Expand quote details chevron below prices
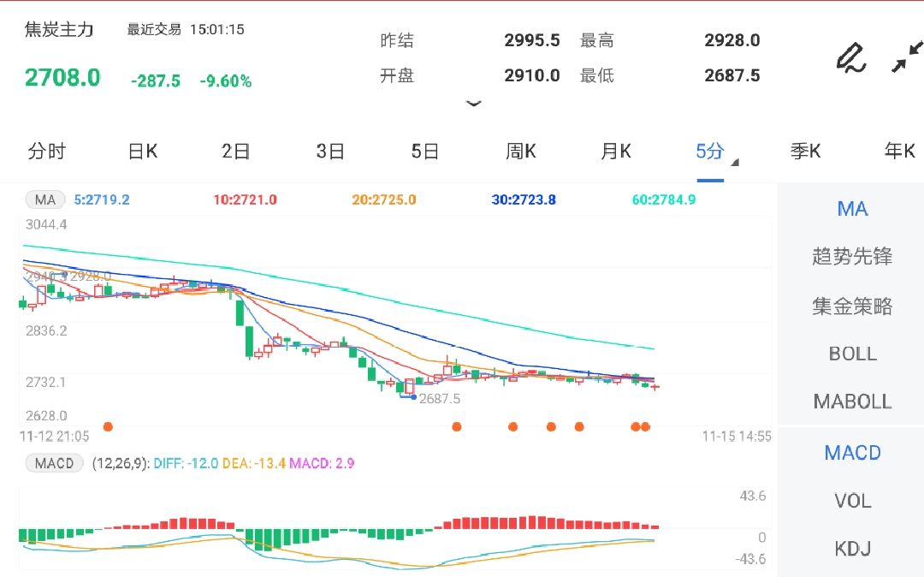 click(474, 104)
